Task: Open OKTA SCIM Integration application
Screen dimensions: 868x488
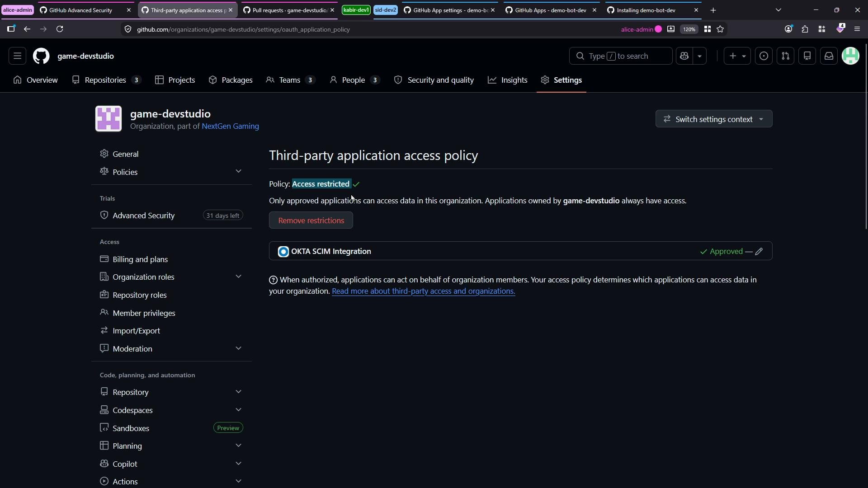Action: (331, 251)
